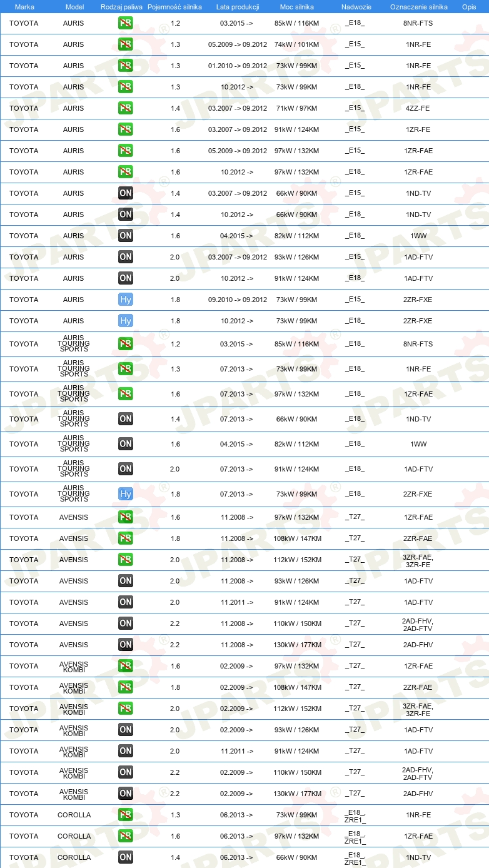Click diesel ON icon in Avensis 130kW / 177KM row

(x=126, y=645)
